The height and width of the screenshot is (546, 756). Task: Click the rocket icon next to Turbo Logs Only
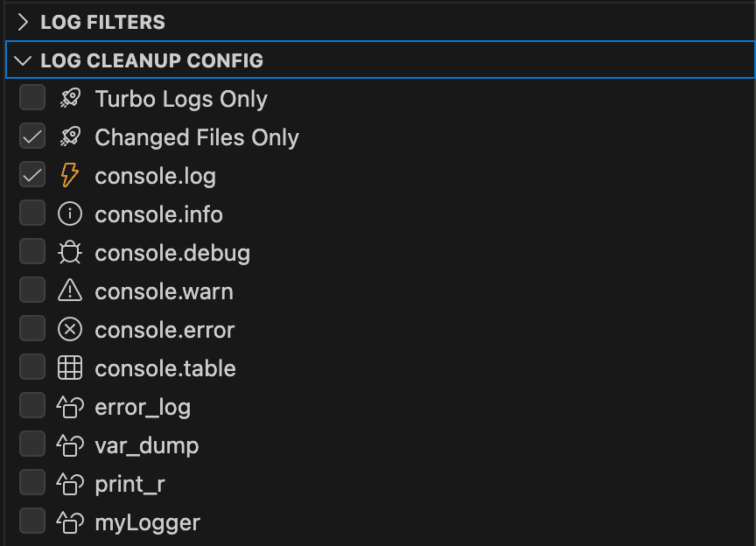pos(70,99)
